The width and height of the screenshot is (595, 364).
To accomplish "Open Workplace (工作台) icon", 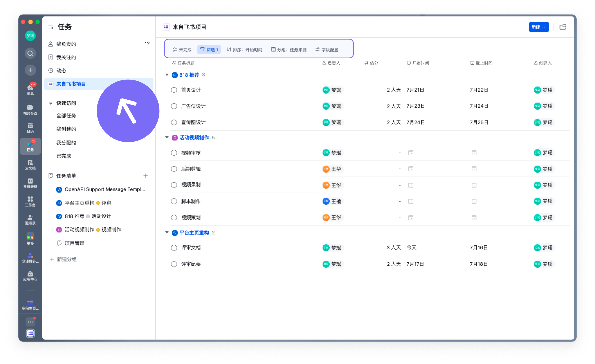I will coord(30,202).
